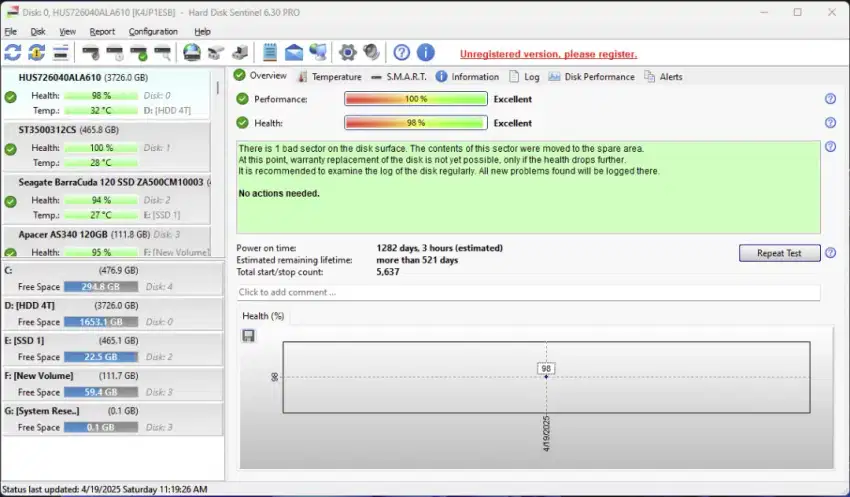Click the Status last updated status bar text
The height and width of the screenshot is (497, 850).
click(x=105, y=489)
